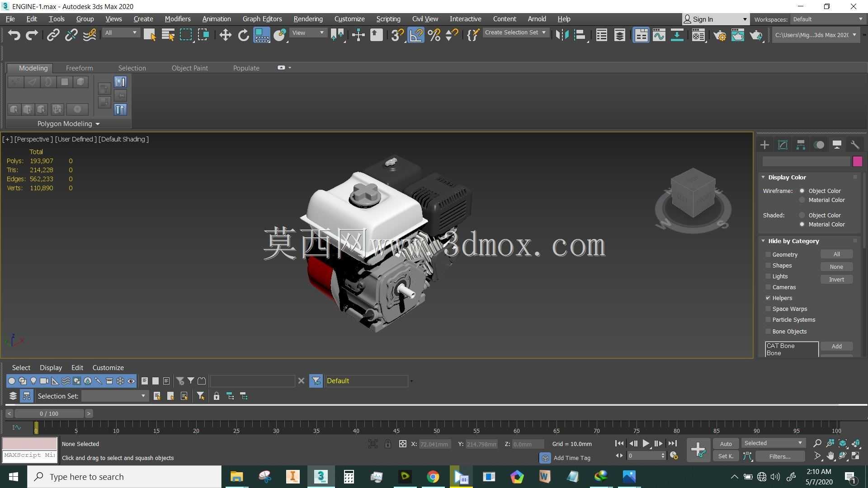Expand the Polygon Modeling panel
Screen dimensions: 868x488
tap(68, 123)
